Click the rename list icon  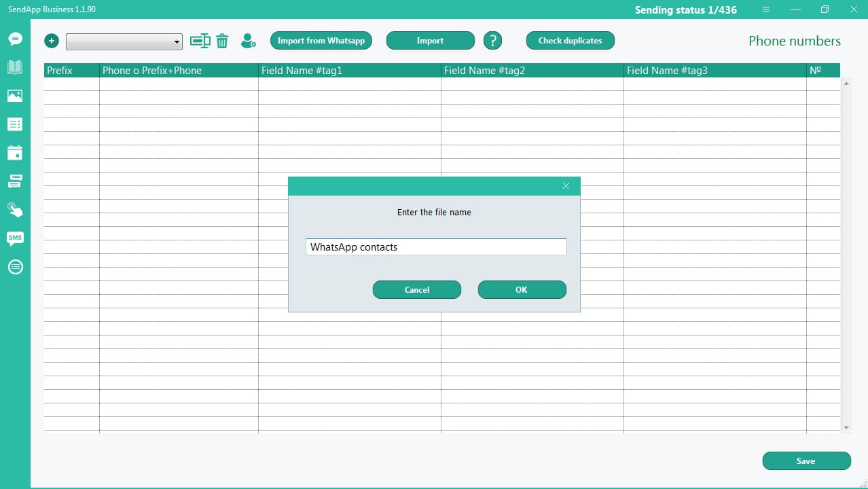coord(200,41)
